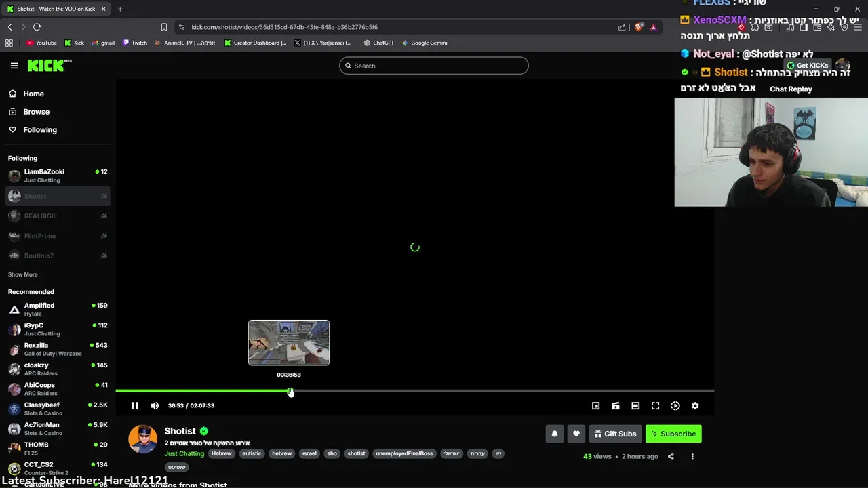Image resolution: width=868 pixels, height=488 pixels.
Task: Click the shotist tag chip
Action: click(356, 453)
